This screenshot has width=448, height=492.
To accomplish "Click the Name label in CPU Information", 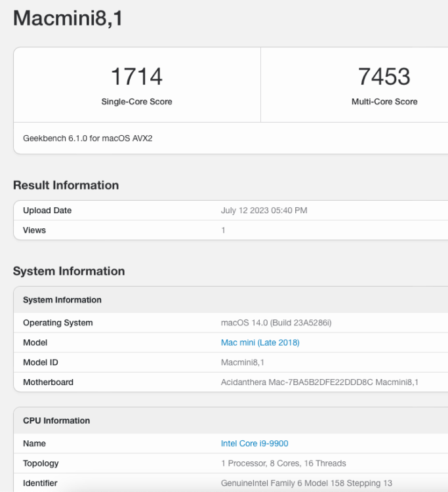I will 34,443.
